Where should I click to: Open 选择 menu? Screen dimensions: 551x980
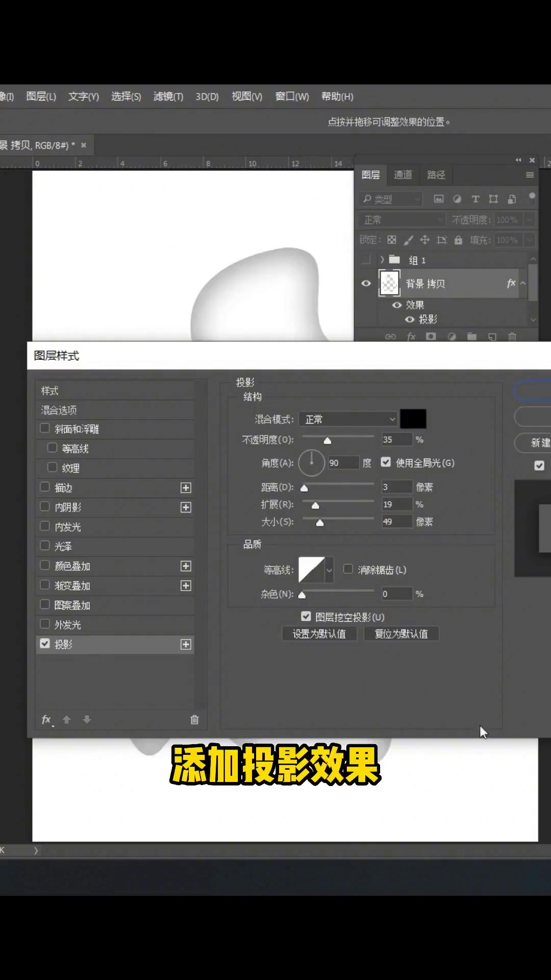(x=126, y=96)
